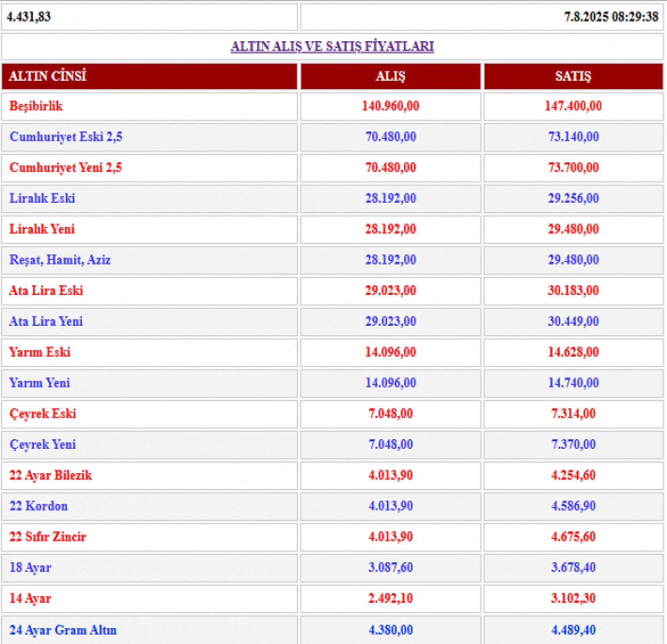This screenshot has height=644, width=667.
Task: Click Beşibirlik selling price 147.400,00
Action: pos(573,106)
